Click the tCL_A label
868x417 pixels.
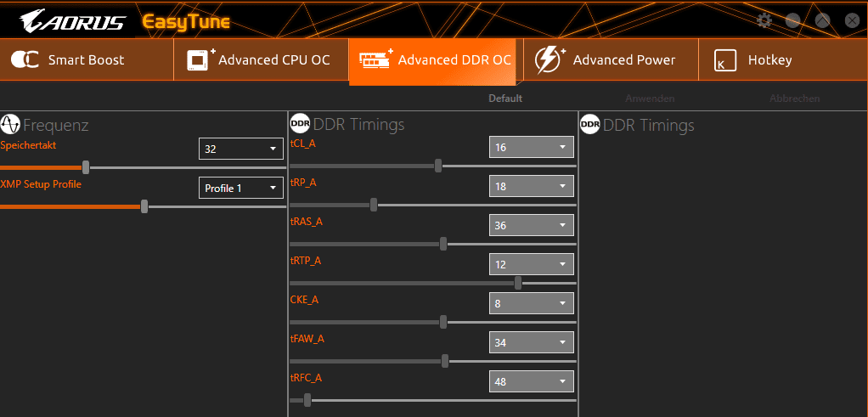pyautogui.click(x=303, y=144)
